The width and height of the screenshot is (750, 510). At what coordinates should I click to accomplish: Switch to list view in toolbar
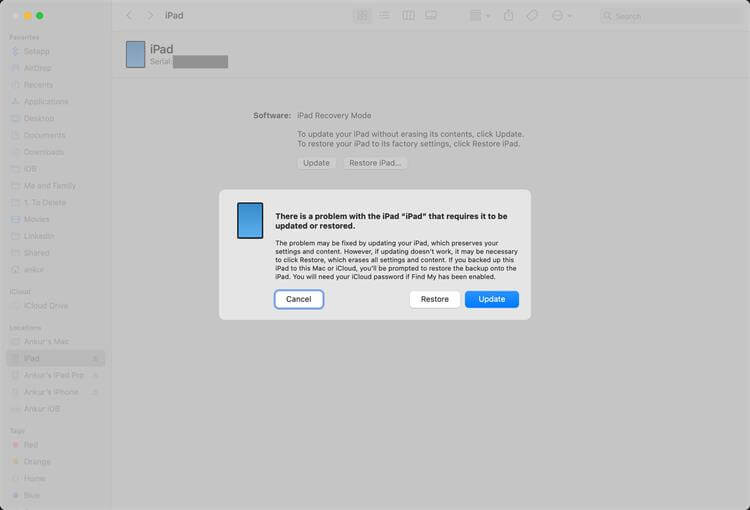385,16
